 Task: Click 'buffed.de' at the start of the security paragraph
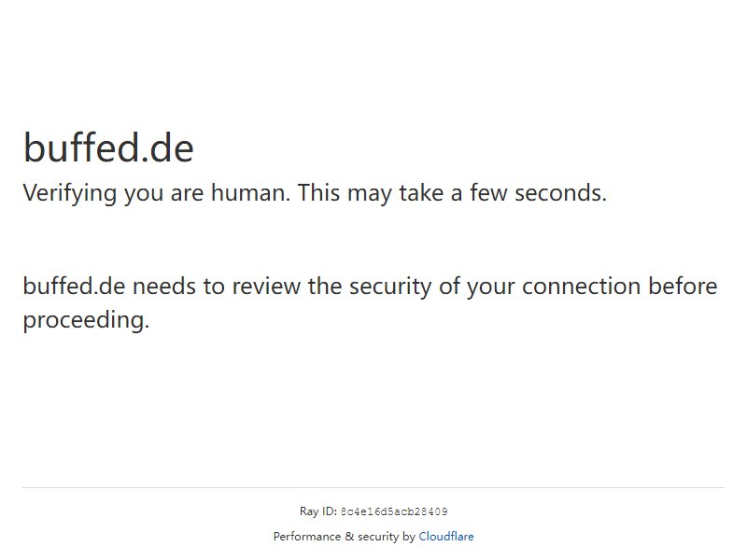click(75, 287)
